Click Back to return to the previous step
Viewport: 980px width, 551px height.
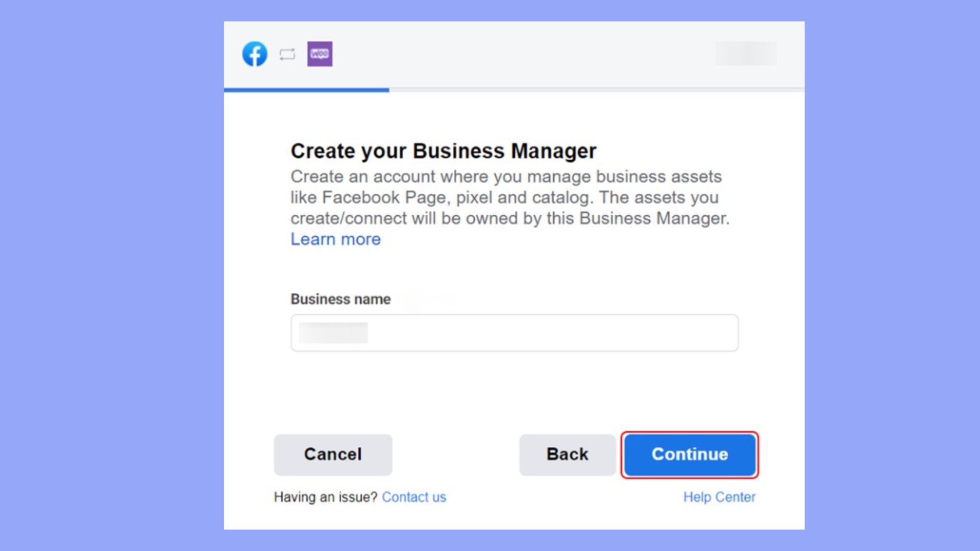point(567,455)
